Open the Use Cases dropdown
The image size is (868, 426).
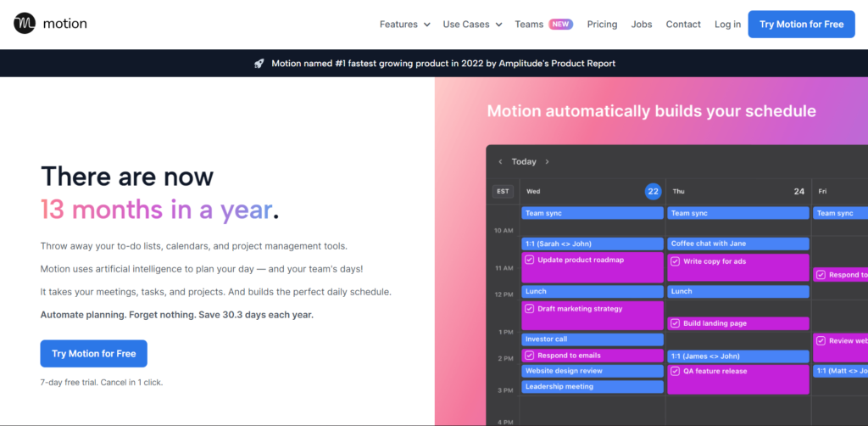coord(472,25)
